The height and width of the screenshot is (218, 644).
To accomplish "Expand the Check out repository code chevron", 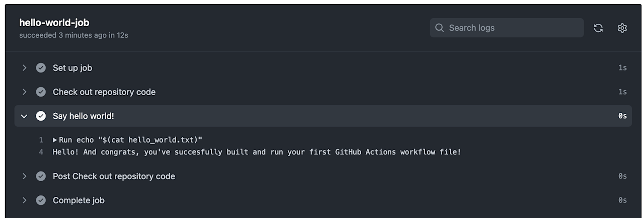I will 24,92.
